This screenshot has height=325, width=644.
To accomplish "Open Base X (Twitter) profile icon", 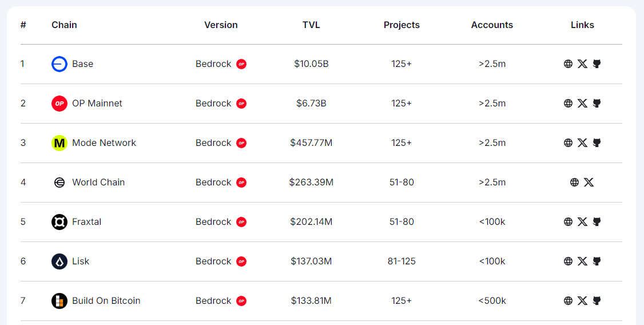I will click(582, 64).
